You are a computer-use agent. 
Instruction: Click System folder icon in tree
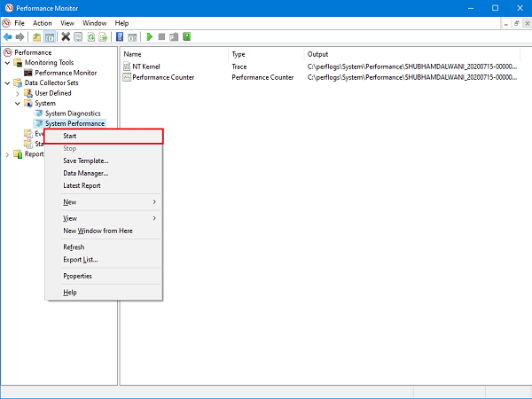click(28, 103)
